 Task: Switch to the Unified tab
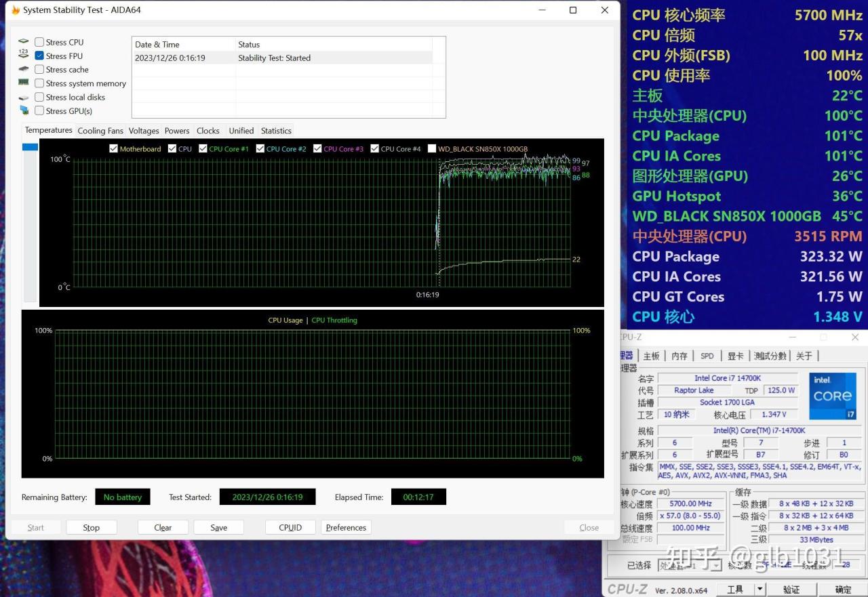(x=241, y=131)
